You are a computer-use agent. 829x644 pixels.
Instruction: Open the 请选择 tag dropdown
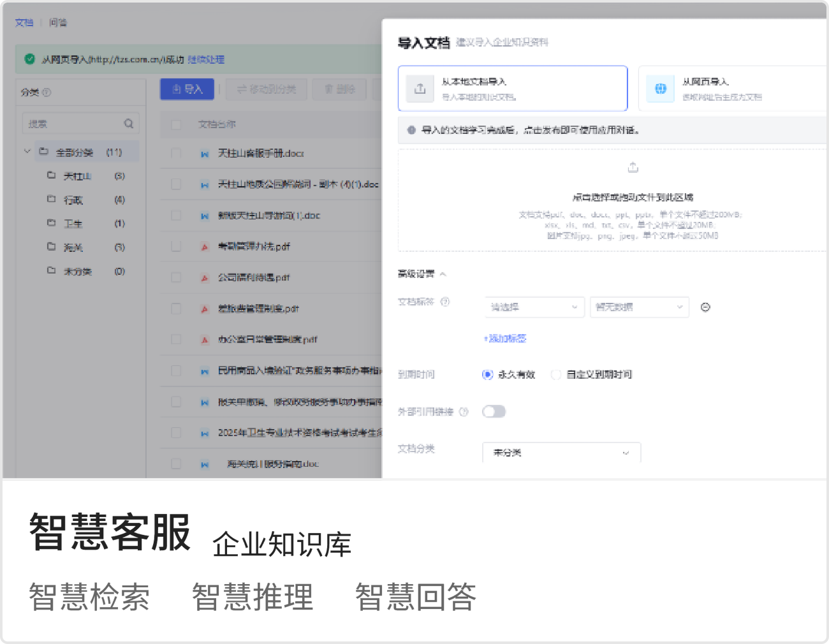click(x=534, y=307)
